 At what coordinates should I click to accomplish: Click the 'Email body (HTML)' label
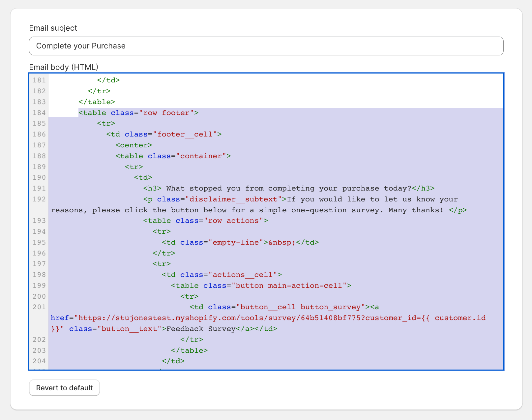(64, 67)
